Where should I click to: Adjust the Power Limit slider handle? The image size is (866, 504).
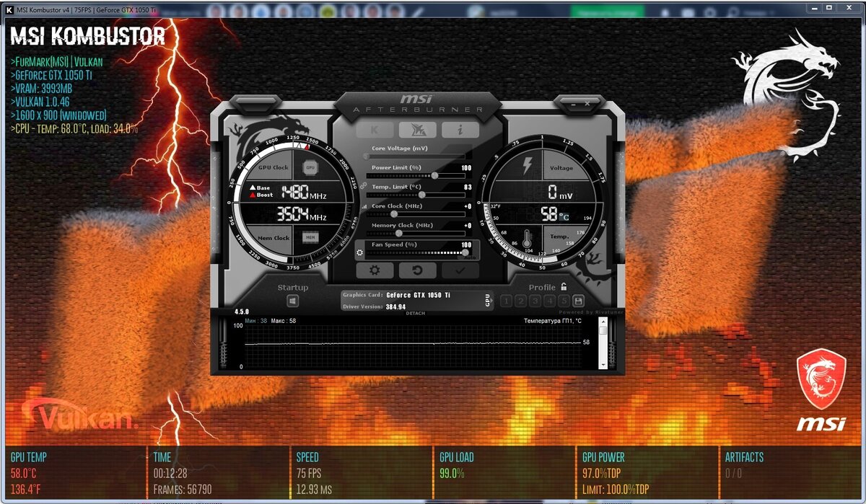(434, 175)
